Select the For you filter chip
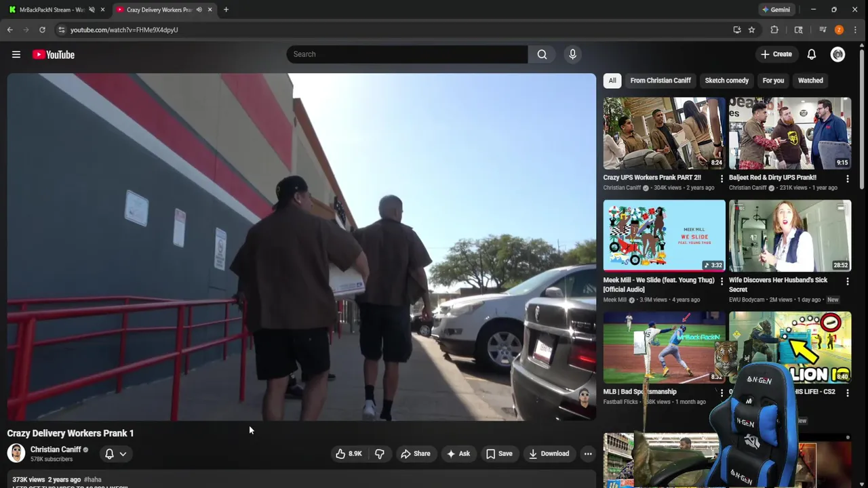868x488 pixels. pyautogui.click(x=773, y=81)
